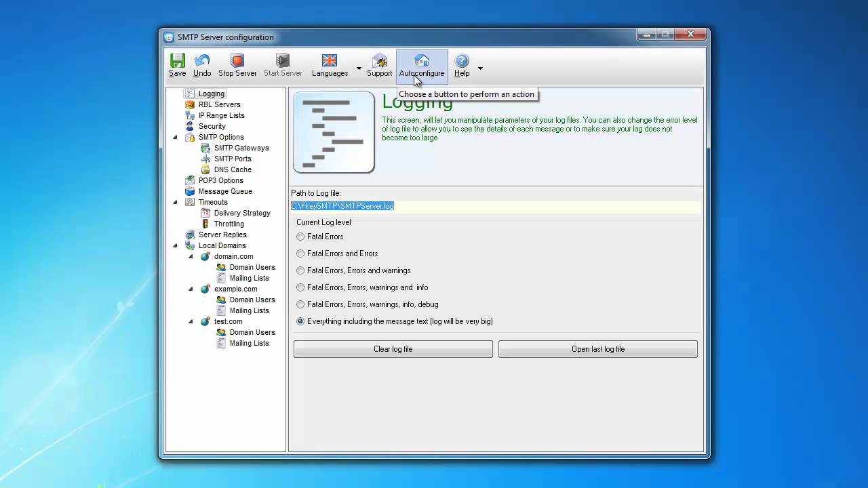
Task: Collapse the Timeouts tree node
Action: [176, 203]
